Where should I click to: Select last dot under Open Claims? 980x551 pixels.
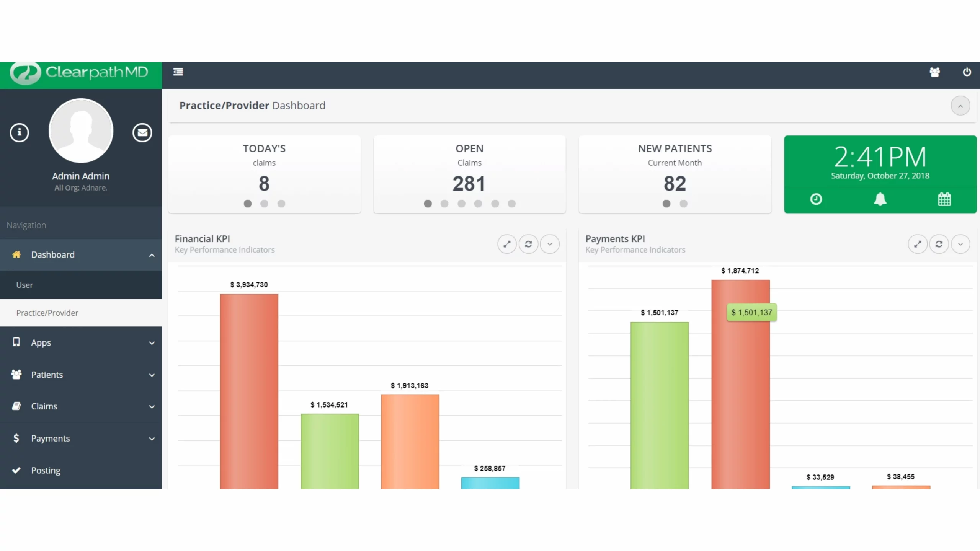[511, 204]
